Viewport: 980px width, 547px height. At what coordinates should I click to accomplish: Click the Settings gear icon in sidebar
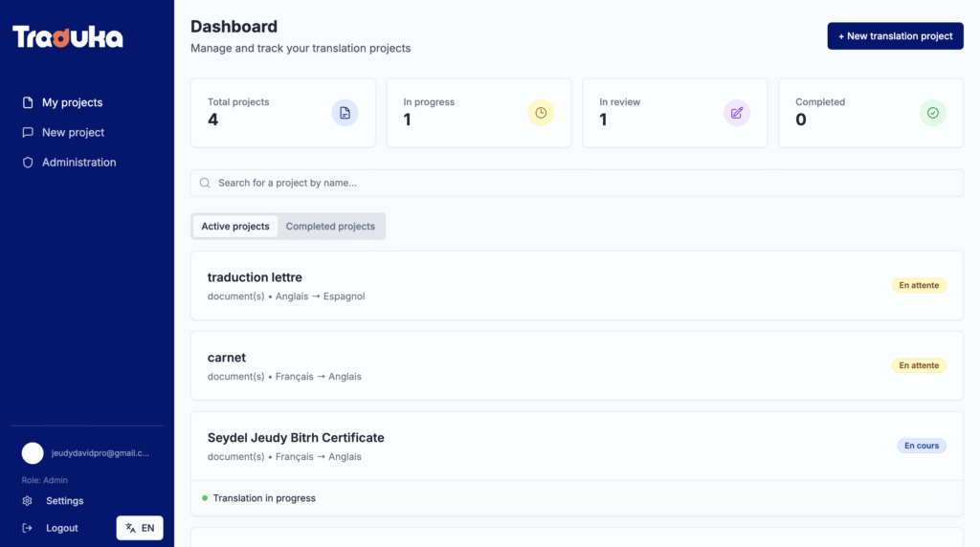click(28, 501)
